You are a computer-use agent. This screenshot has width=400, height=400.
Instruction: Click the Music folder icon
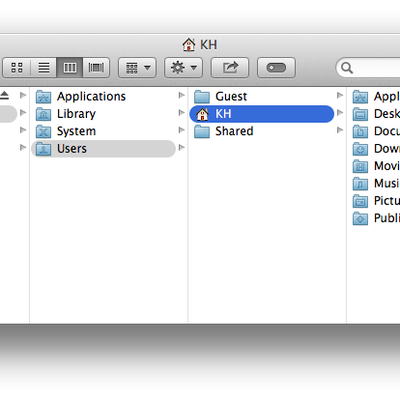click(x=360, y=183)
